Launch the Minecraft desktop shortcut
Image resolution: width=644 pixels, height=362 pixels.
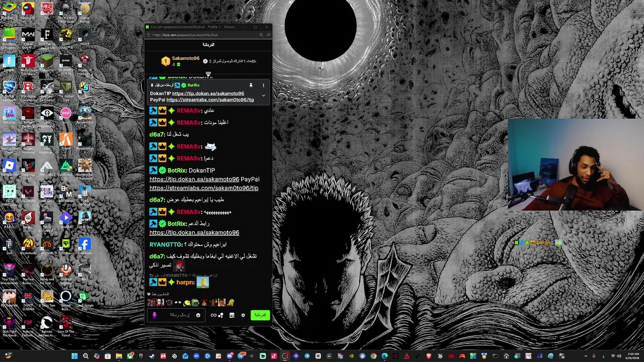(x=47, y=61)
